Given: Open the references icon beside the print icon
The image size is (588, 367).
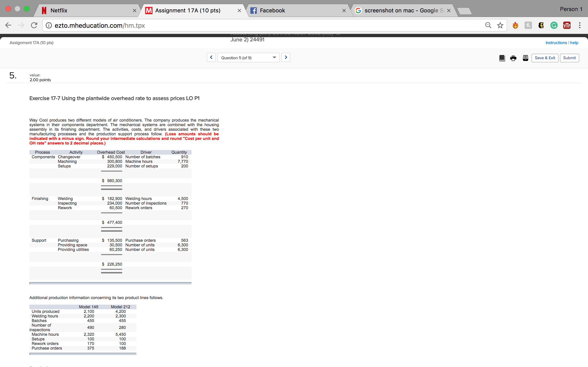Looking at the screenshot, I should pos(525,58).
